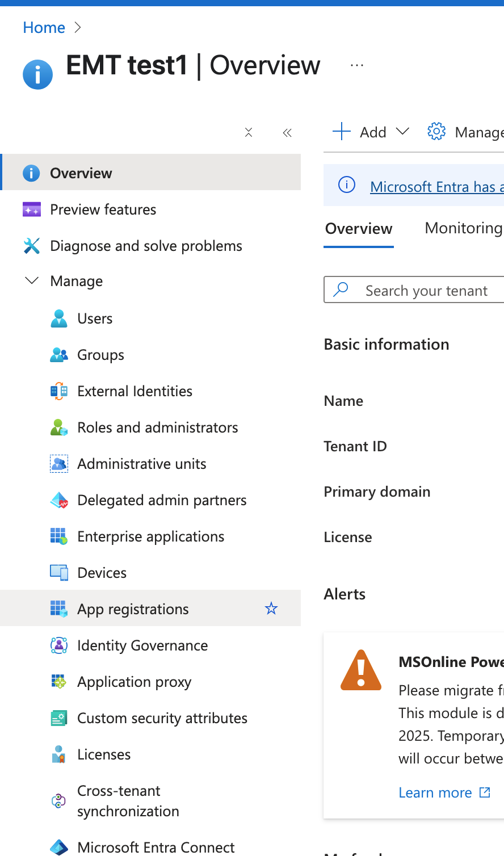504x856 pixels.
Task: Click the External Identities icon
Action: tap(59, 391)
